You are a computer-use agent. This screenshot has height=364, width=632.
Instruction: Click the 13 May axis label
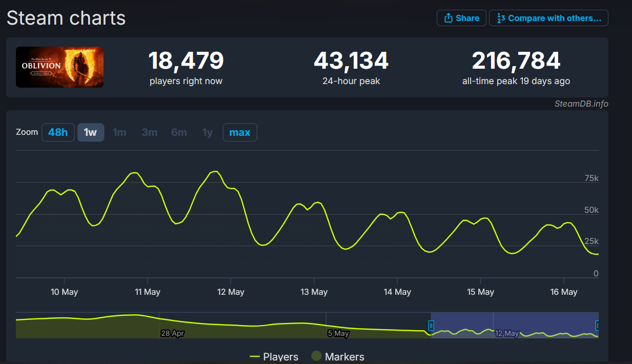pos(314,292)
